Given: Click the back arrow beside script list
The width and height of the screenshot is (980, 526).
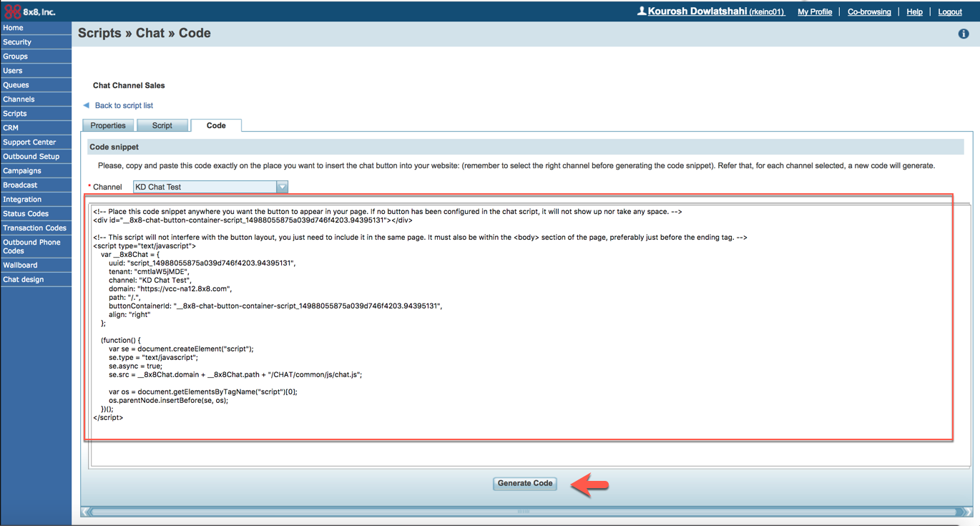Looking at the screenshot, I should click(86, 105).
